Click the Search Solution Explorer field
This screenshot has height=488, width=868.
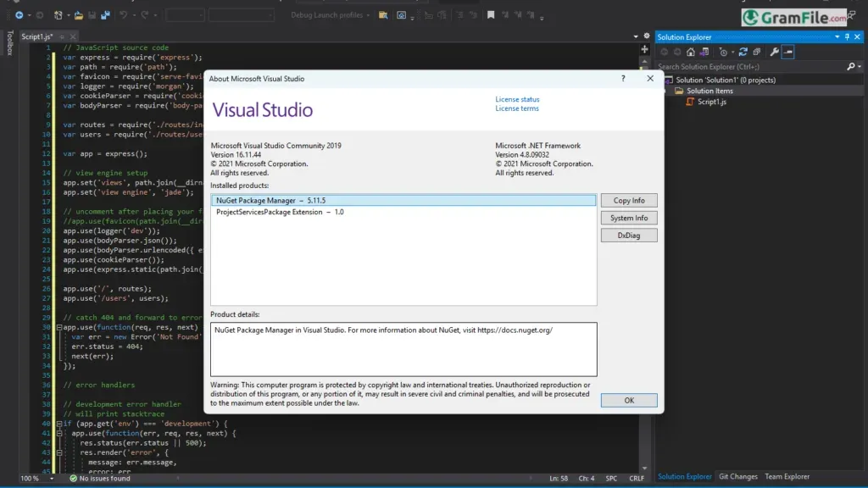(751, 66)
